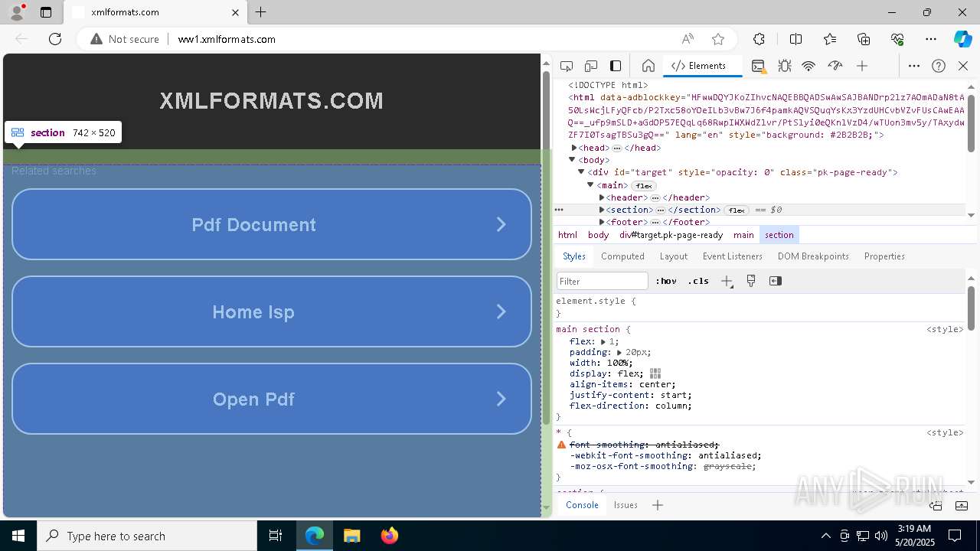Open Split screen icon in Edge toolbar

point(795,39)
